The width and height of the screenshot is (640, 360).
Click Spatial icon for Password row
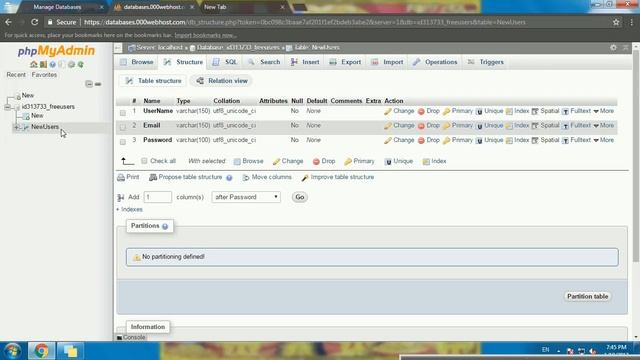(535, 140)
